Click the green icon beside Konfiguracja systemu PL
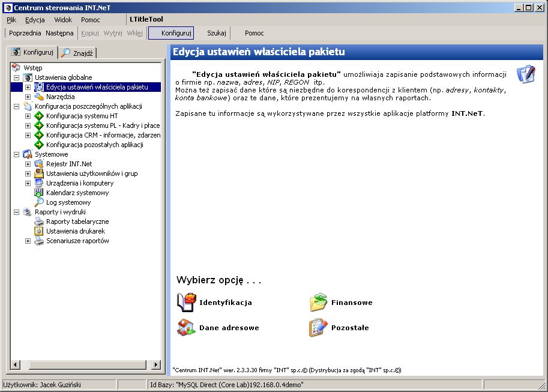Viewport: 548px width, 392px height. pos(39,125)
